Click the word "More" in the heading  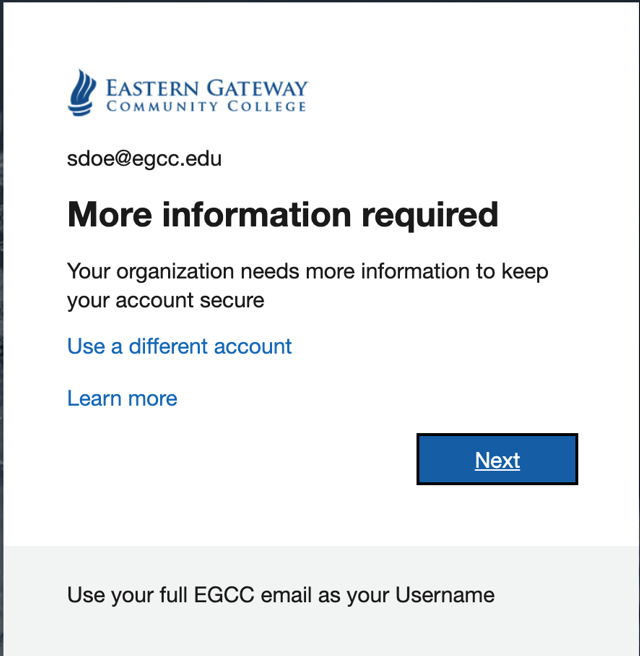coord(109,214)
